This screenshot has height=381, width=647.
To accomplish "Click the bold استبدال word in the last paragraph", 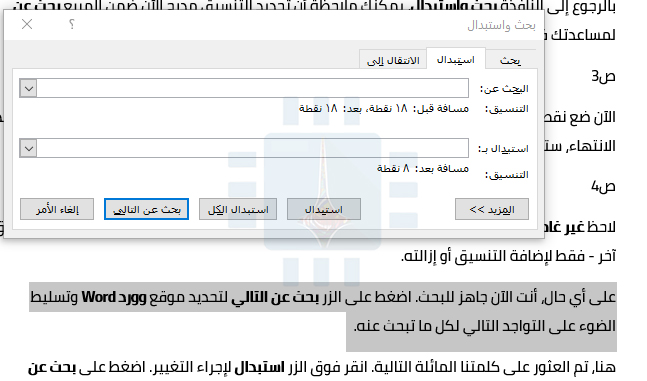I will (x=260, y=367).
